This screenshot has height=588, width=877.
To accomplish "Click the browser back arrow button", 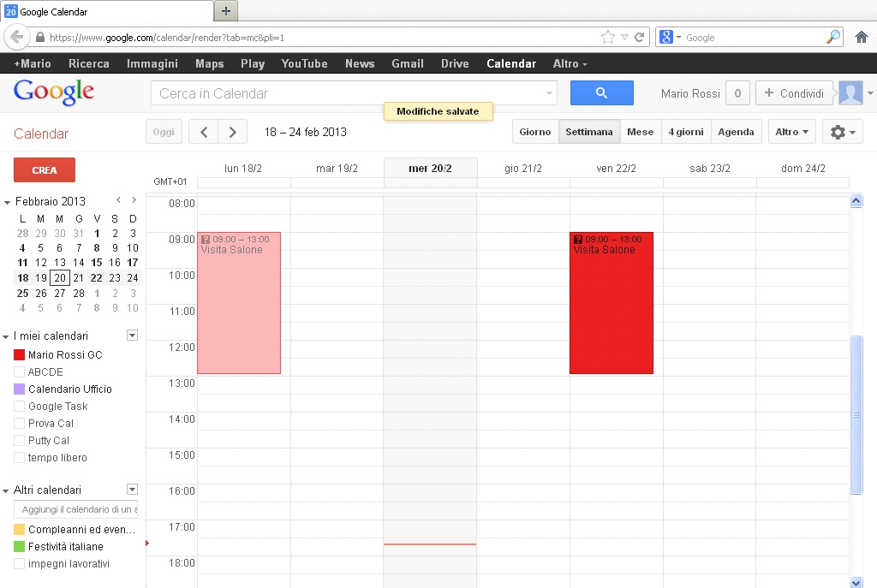I will pos(17,38).
